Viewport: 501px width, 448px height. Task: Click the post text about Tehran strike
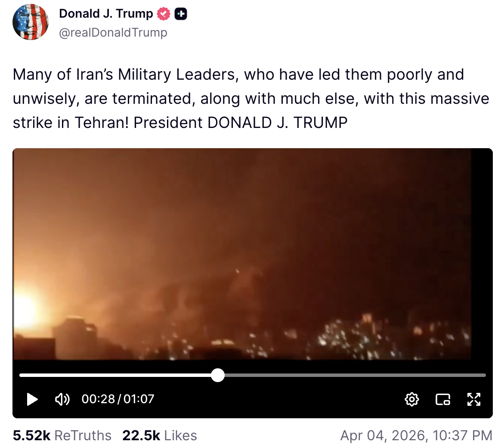click(251, 99)
